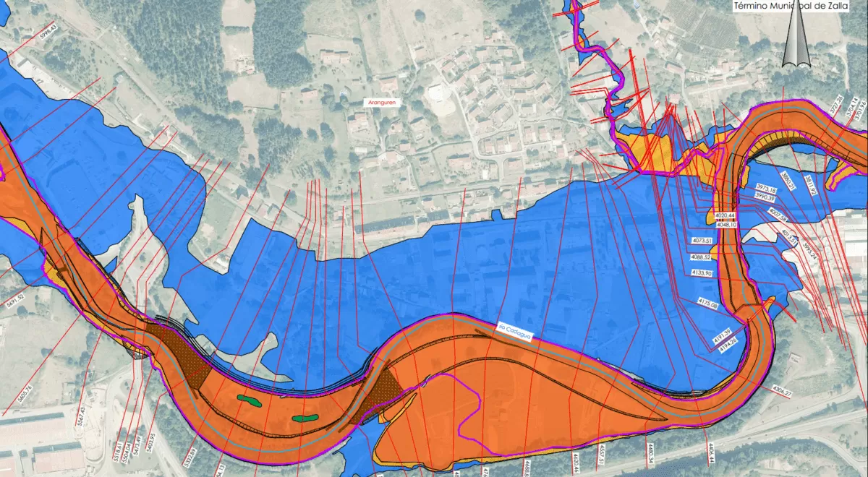Click the north arrow compass symbol
This screenshot has height=477, width=868.
point(796,35)
